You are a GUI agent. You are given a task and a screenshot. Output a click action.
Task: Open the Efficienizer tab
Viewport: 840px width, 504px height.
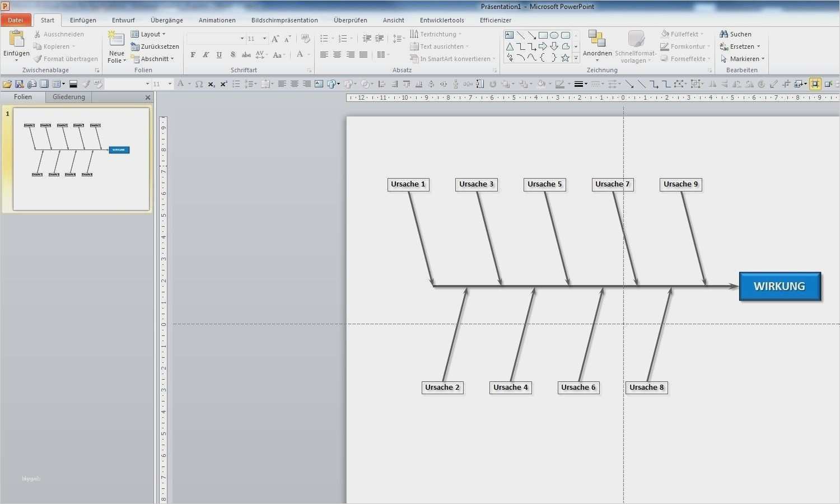[x=496, y=20]
